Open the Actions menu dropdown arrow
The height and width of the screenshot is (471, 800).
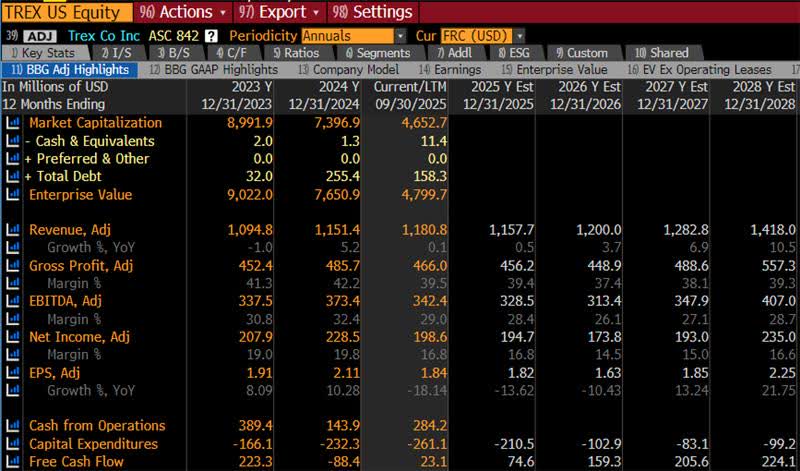click(223, 12)
